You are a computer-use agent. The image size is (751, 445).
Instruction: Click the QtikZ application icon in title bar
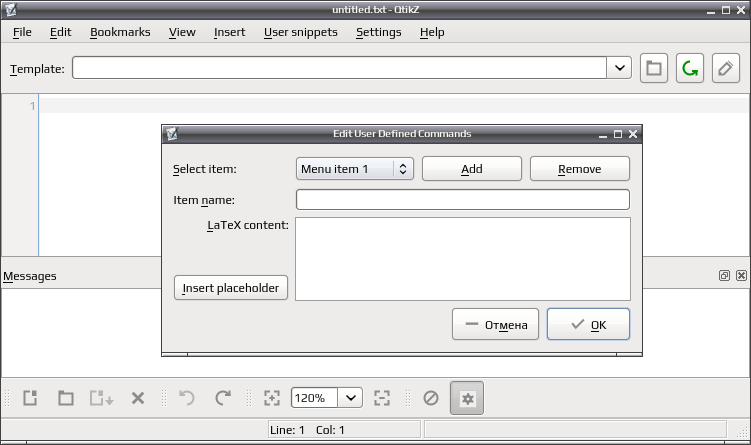(11, 10)
